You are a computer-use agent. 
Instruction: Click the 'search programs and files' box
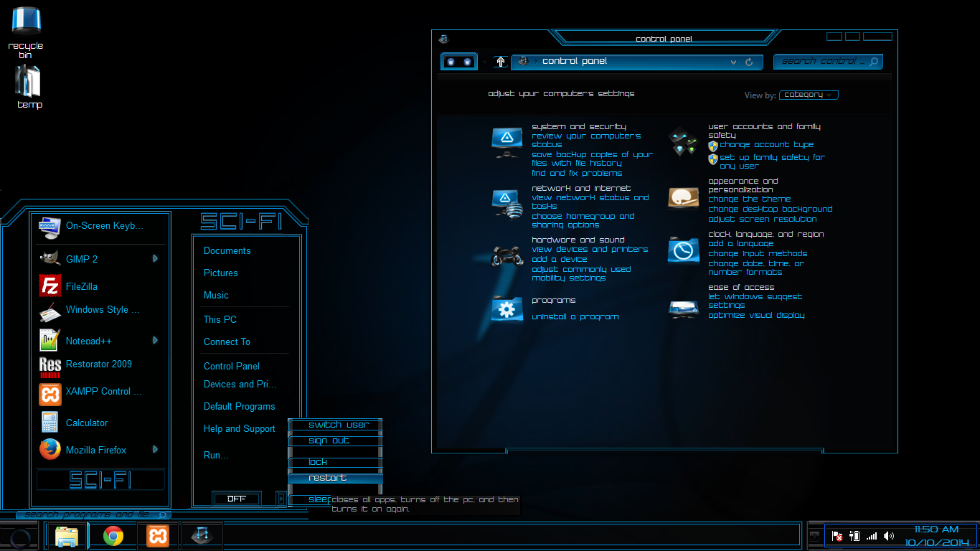click(93, 514)
